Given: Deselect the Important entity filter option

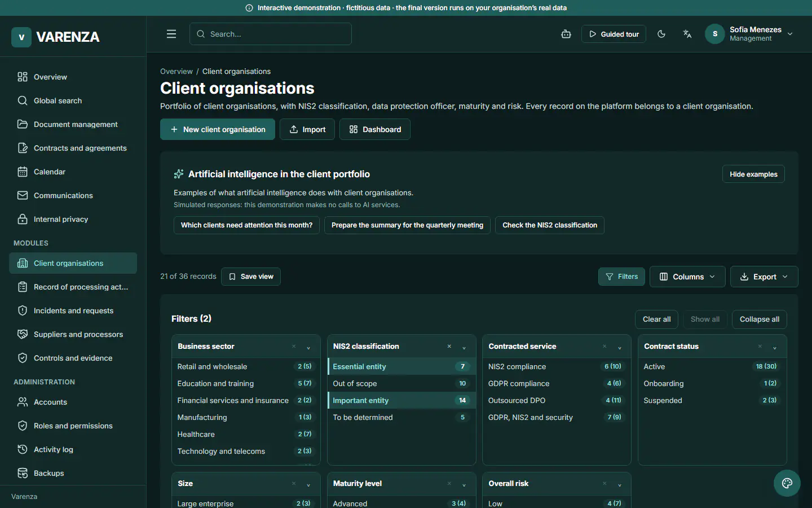Looking at the screenshot, I should pyautogui.click(x=401, y=400).
